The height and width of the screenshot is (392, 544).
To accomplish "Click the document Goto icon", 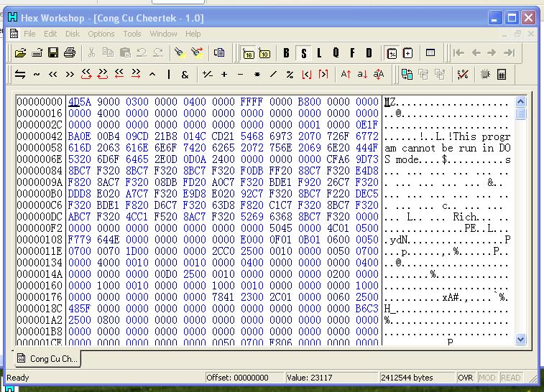I will (219, 52).
